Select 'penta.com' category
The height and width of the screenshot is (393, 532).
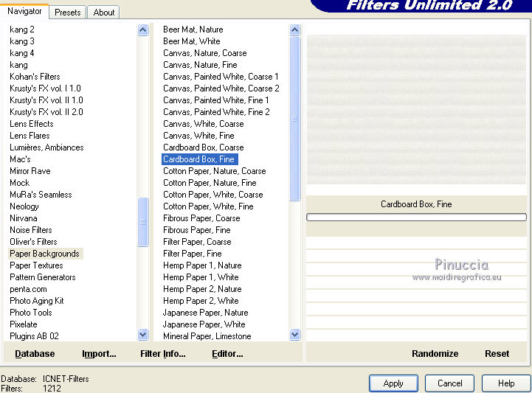pos(28,289)
